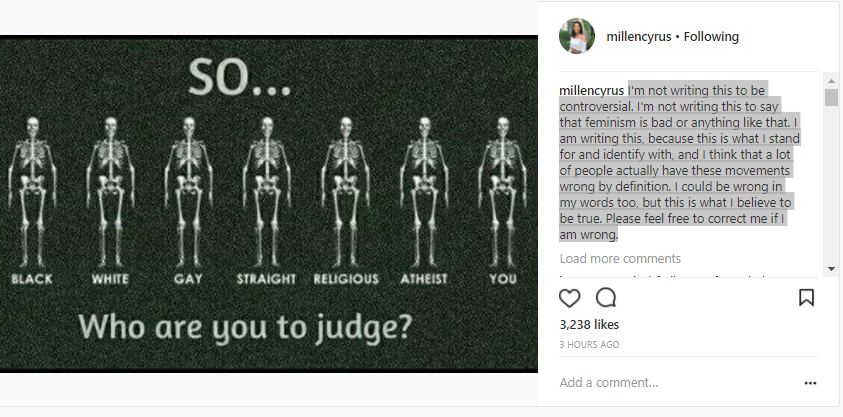
Task: Open the three-dot more options menu
Action: [x=810, y=383]
